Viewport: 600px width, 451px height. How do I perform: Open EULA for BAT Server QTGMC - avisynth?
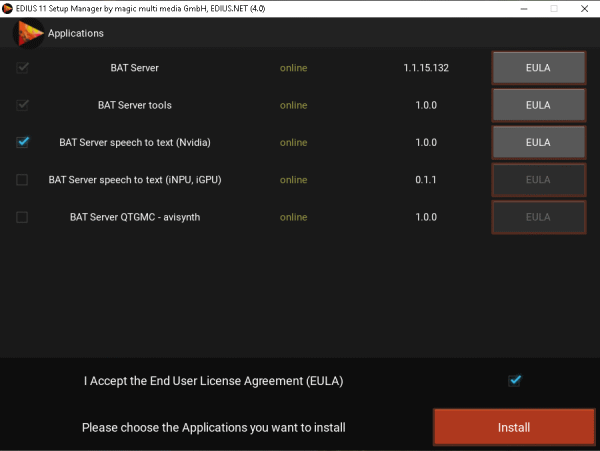tap(538, 217)
